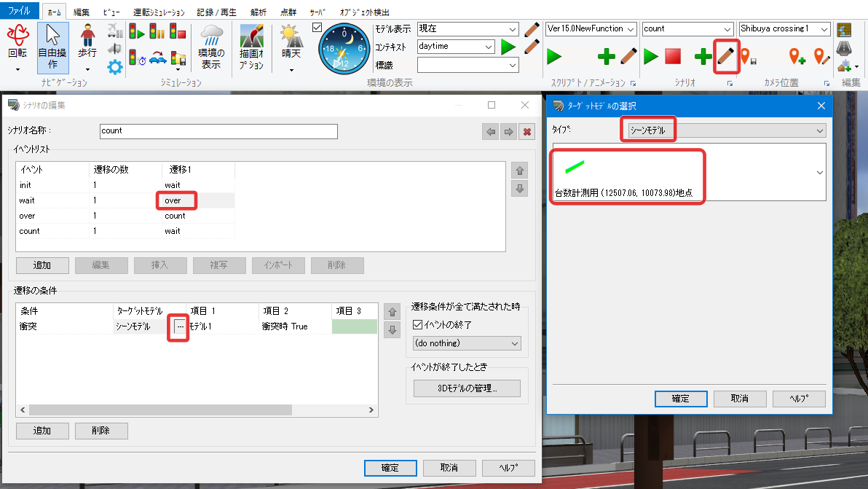Viewport: 868px width, 489px height.
Task: Delete scenario with red X icon
Action: point(527,132)
